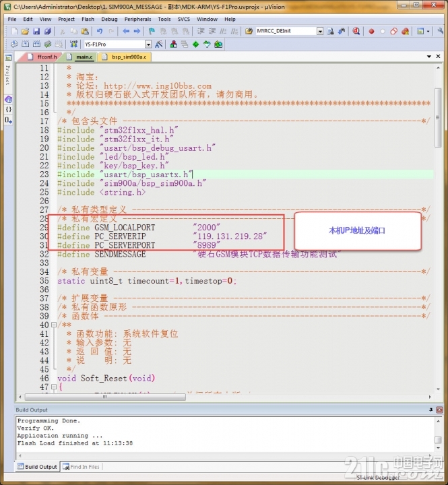Navigate forwards with the blue right arrow
This screenshot has width=448, height=485.
[137, 31]
